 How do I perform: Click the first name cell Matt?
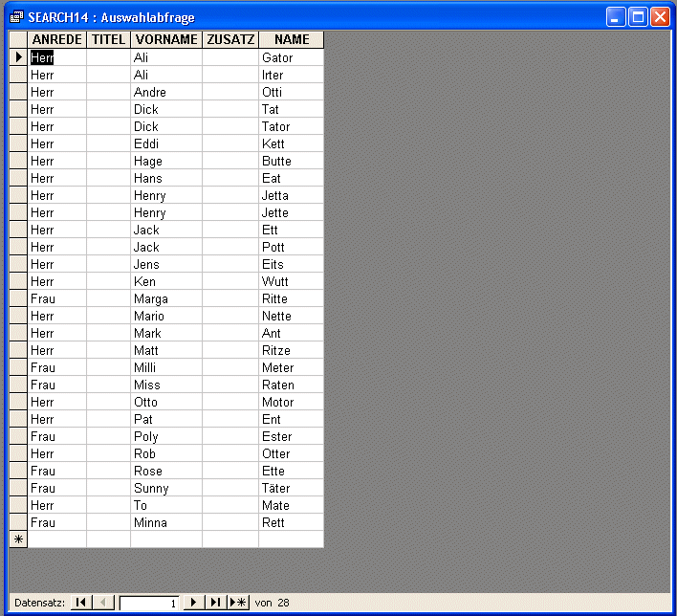point(166,350)
